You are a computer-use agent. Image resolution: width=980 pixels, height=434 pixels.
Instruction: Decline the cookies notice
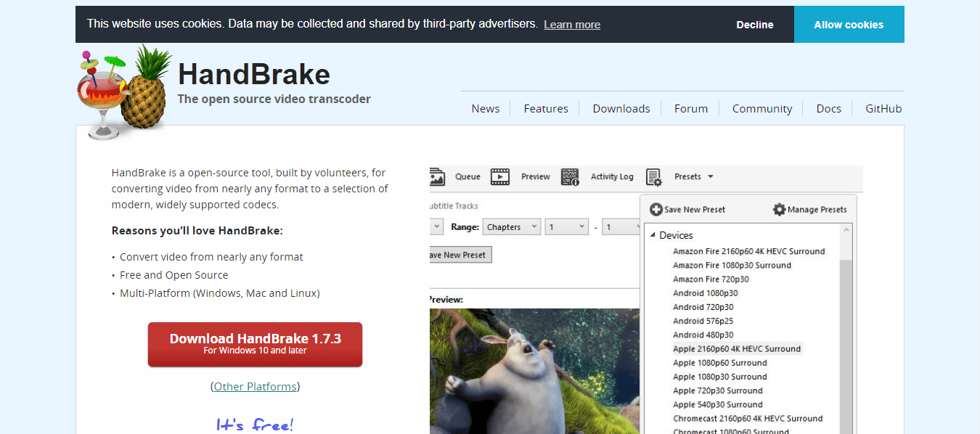point(755,25)
